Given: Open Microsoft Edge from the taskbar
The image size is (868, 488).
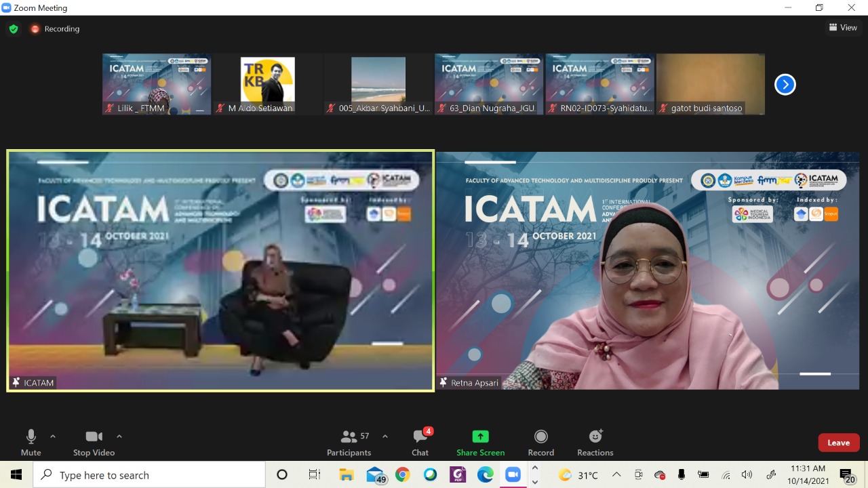Looking at the screenshot, I should (x=486, y=475).
